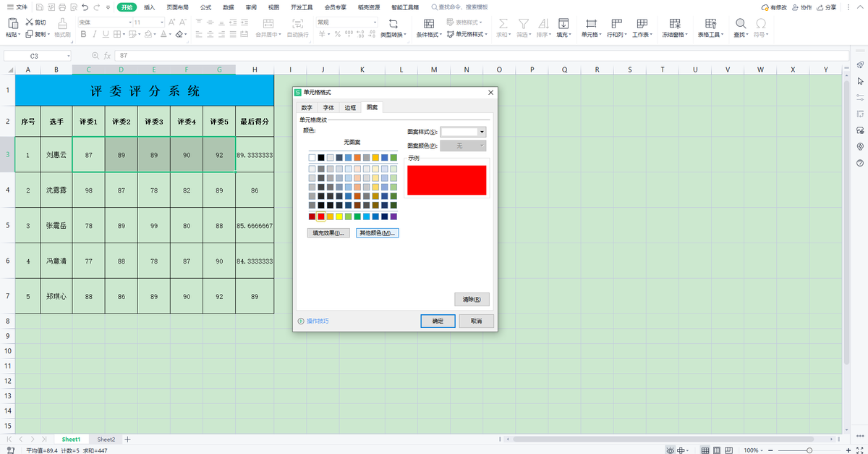868x454 pixels.
Task: Pick the black swatch in top row
Action: point(321,157)
